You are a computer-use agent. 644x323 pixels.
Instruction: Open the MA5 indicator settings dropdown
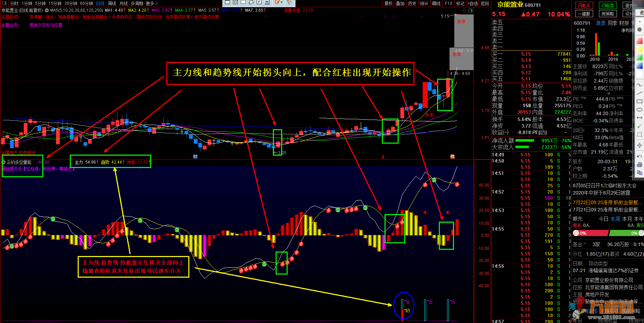click(x=47, y=10)
